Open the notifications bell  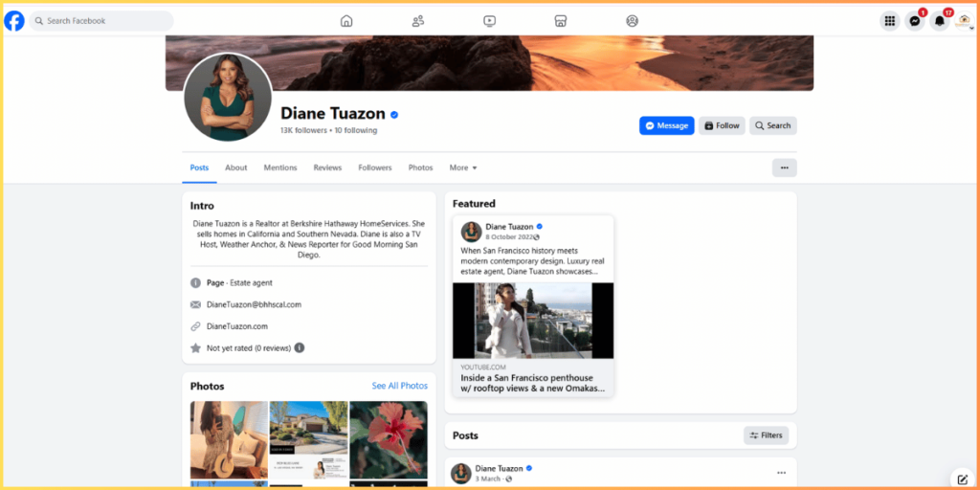click(940, 21)
